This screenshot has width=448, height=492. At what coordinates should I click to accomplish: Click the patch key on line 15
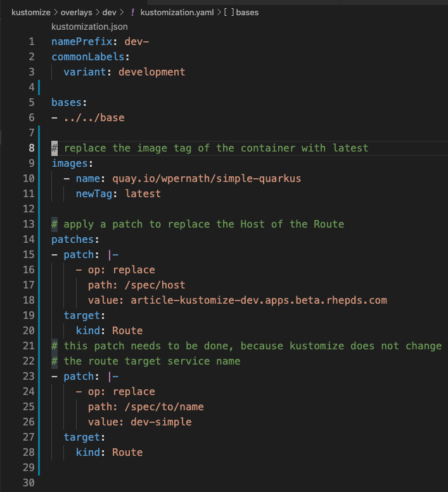(x=79, y=254)
